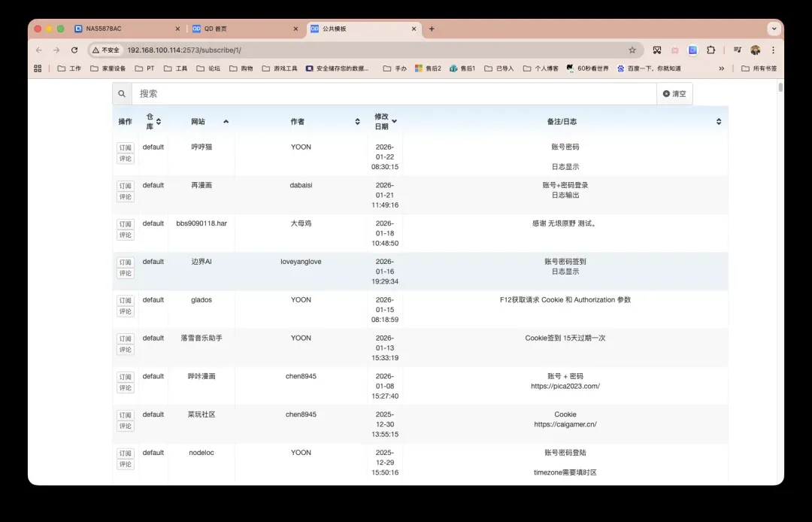The image size is (812, 522).
Task: Open the Chrome three-dot menu
Action: click(x=773, y=50)
